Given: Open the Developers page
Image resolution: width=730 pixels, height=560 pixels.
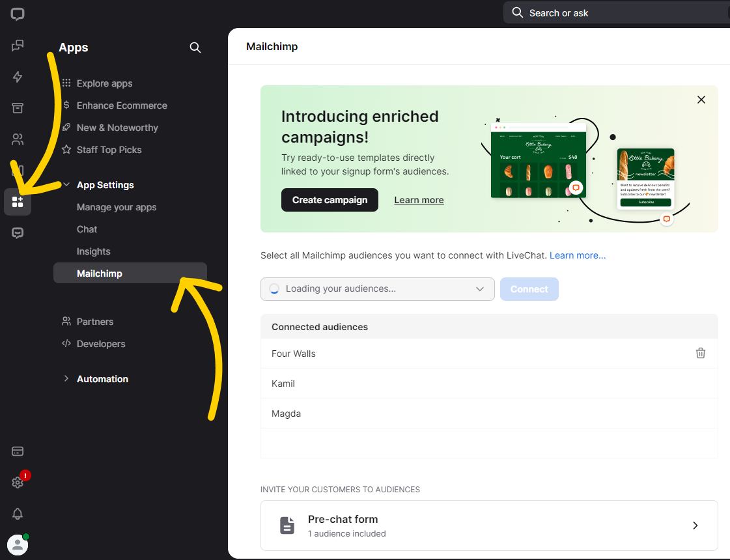Looking at the screenshot, I should tap(101, 344).
